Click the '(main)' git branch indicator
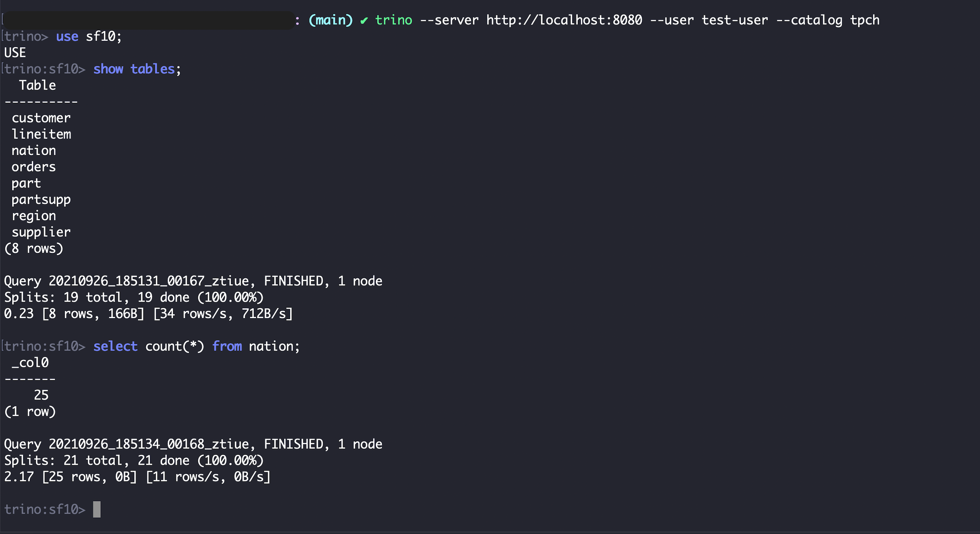 click(331, 20)
